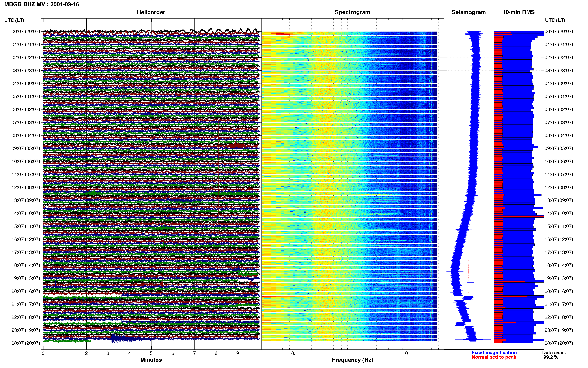588x368 pixels.
Task: Click the 'Data avail.' label
Action: (x=554, y=353)
